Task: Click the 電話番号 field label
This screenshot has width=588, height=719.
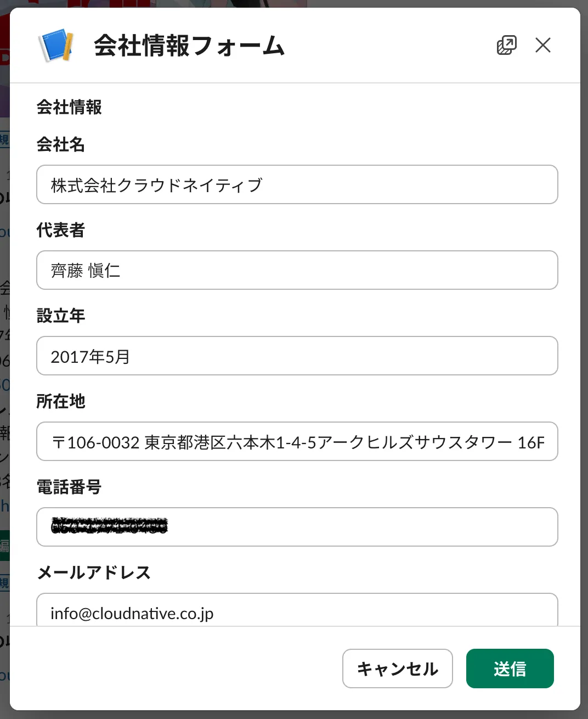Action: 69,487
